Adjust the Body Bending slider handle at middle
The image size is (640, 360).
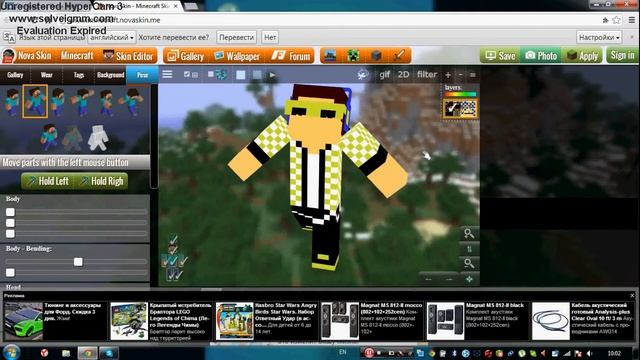pos(78,262)
